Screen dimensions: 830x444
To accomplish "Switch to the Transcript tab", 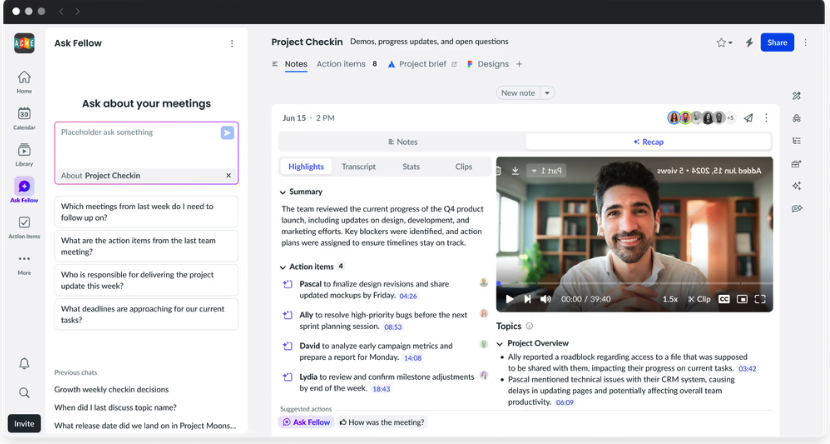I will tap(358, 167).
